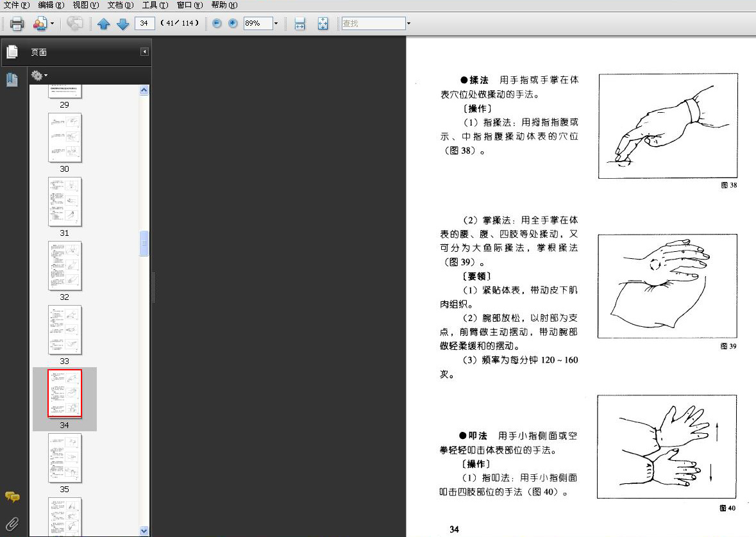
Task: Click the navigation pane splitter handle
Action: tap(153, 287)
